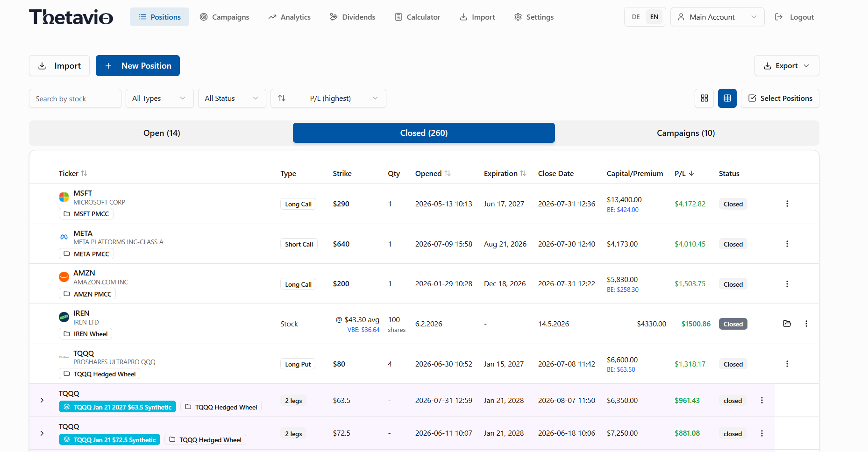Open Export dropdown menu

[x=787, y=66]
